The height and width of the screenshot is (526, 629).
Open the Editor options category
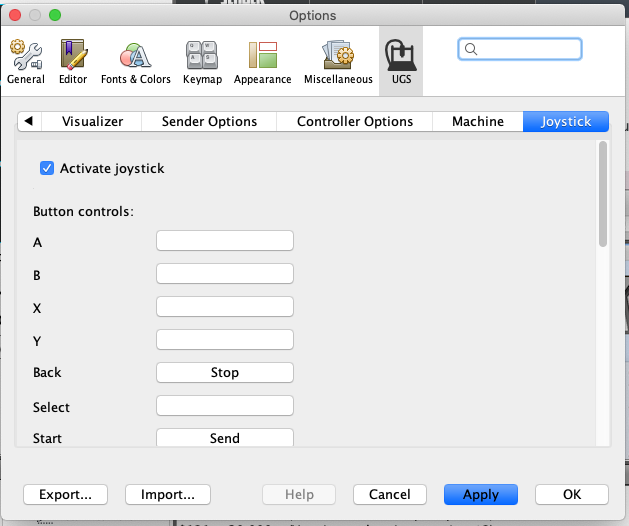pyautogui.click(x=73, y=62)
